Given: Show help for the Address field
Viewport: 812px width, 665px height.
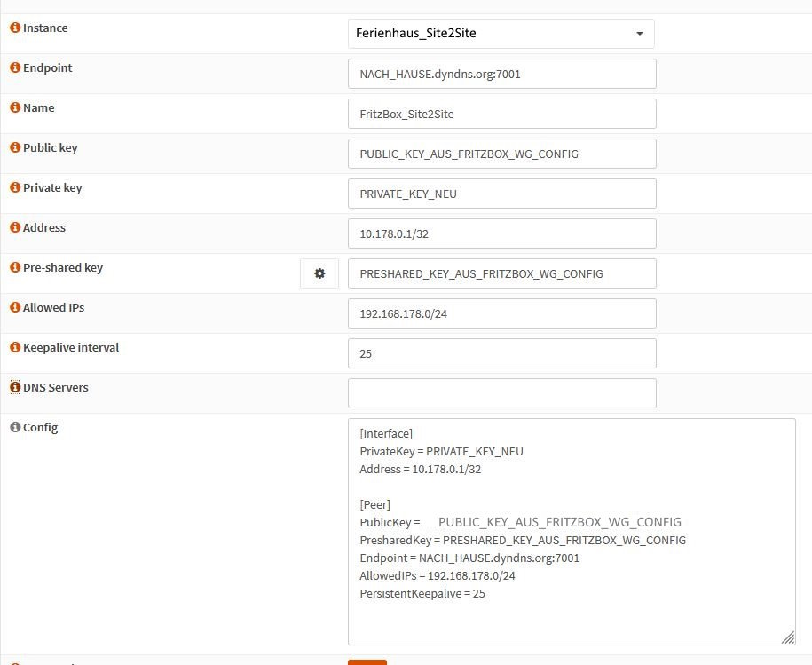Looking at the screenshot, I should (15, 228).
